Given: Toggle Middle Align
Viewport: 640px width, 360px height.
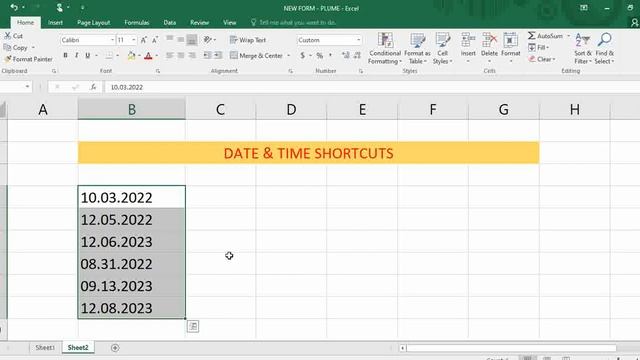Looking at the screenshot, I should (x=181, y=40).
